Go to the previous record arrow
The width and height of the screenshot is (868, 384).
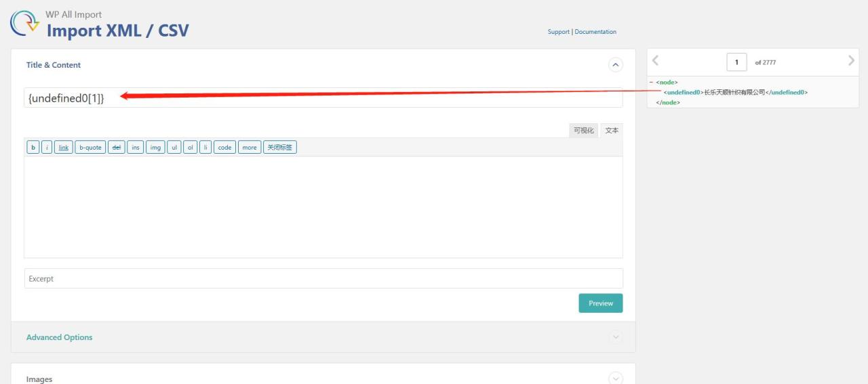655,61
